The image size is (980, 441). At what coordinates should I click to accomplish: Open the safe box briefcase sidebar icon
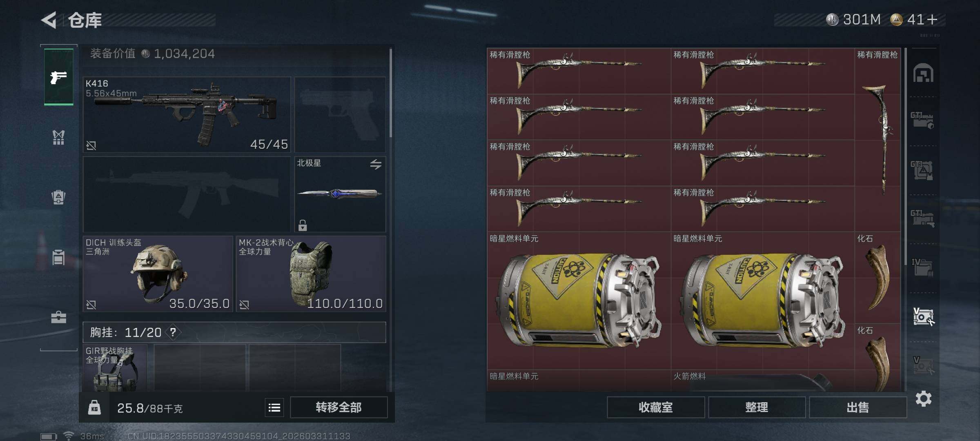pyautogui.click(x=58, y=317)
